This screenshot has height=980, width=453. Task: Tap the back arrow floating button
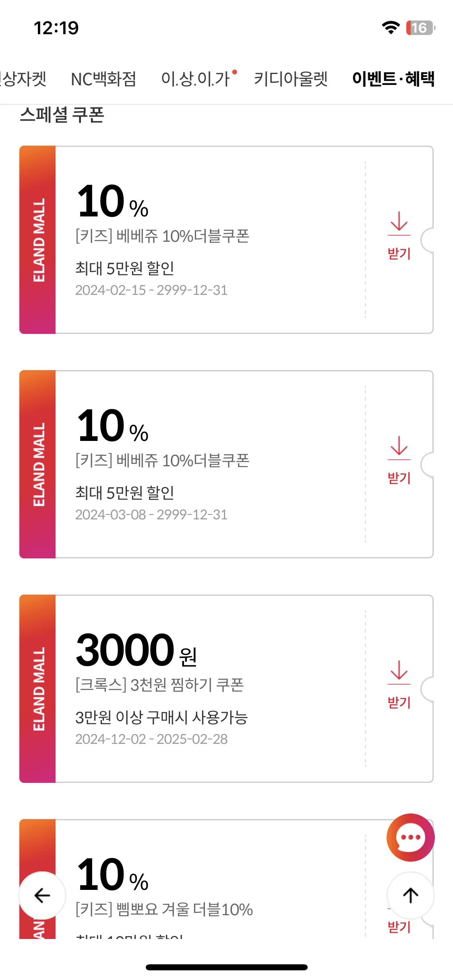coord(42,896)
